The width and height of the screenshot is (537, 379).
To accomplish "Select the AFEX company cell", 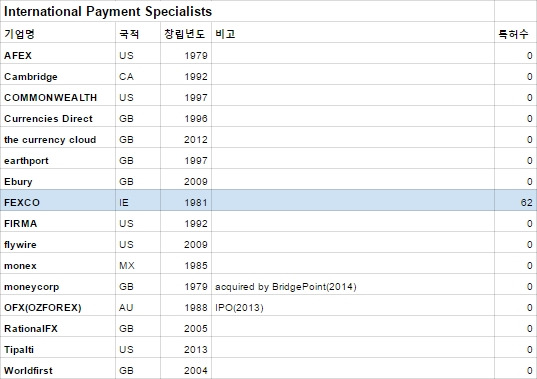I will point(58,55).
